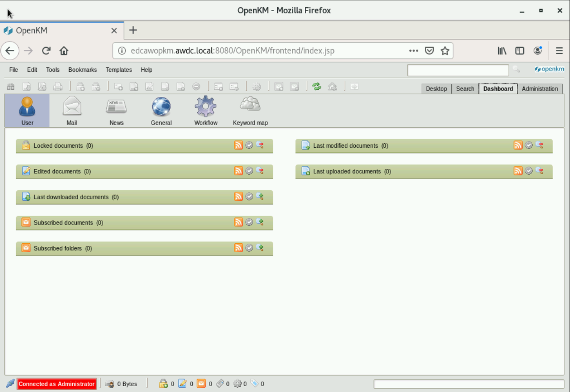Click the Connected as Administrator status label
This screenshot has width=570, height=392.
[x=57, y=384]
